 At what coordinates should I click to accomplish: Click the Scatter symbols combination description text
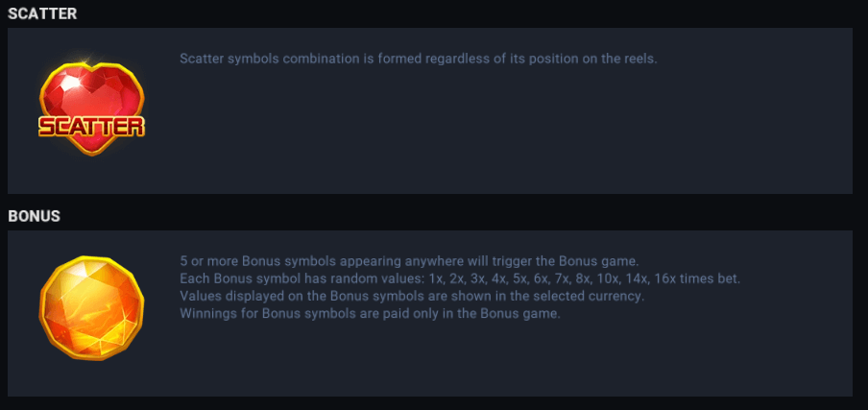point(418,59)
